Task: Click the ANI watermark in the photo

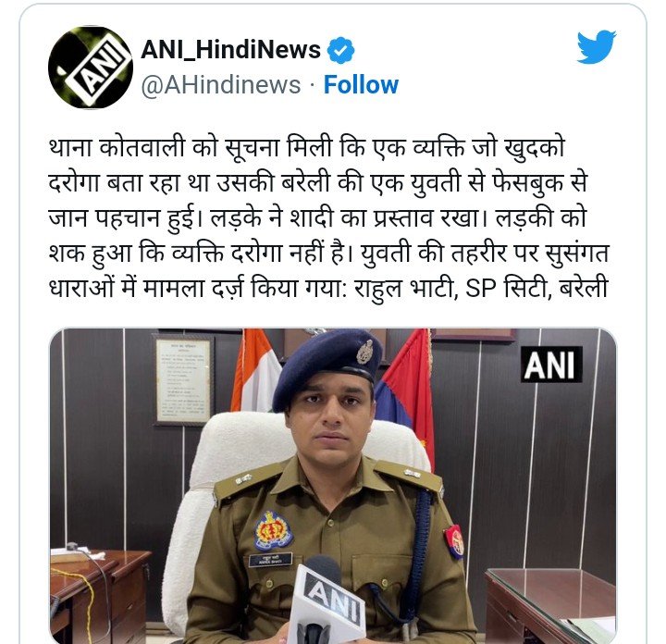Action: 551,364
